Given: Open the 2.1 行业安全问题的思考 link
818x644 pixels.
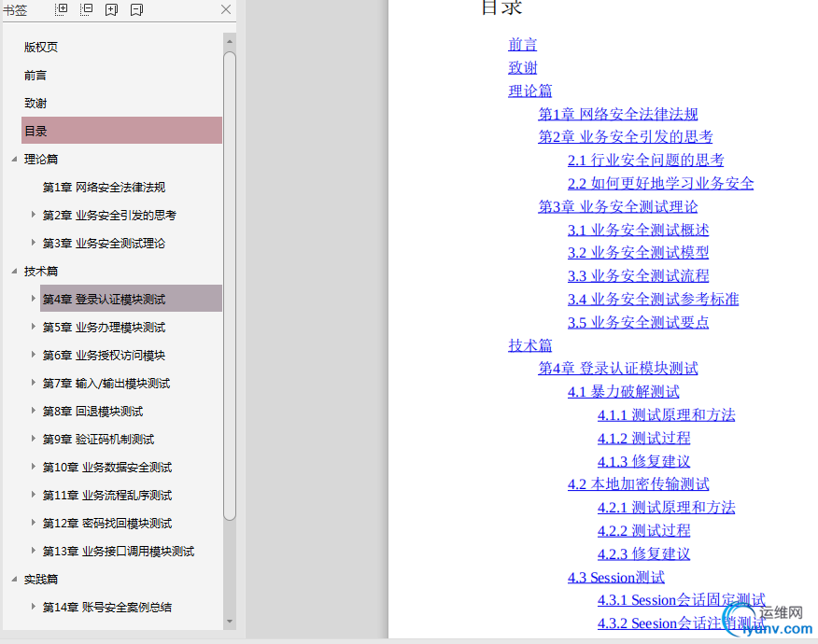Looking at the screenshot, I should pyautogui.click(x=646, y=161).
